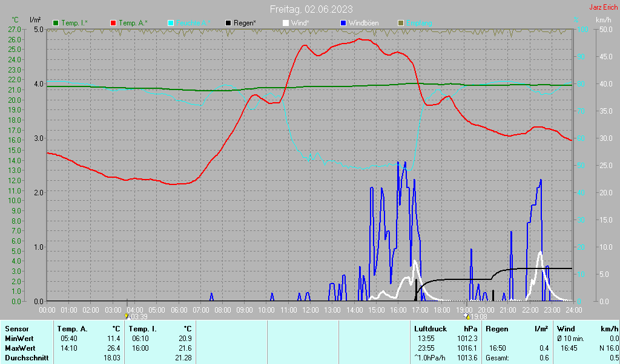Click the Sensor header in the table
Image resolution: width=620 pixels, height=364 pixels.
click(16, 329)
